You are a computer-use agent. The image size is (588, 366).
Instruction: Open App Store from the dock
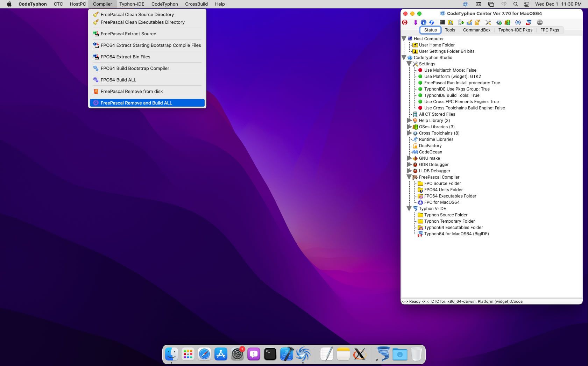pyautogui.click(x=221, y=354)
